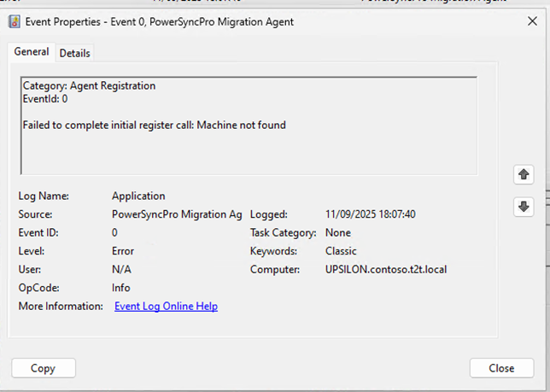Viewport: 550px width, 392px height.
Task: Click the OpCode value 'Info'
Action: pyautogui.click(x=121, y=288)
